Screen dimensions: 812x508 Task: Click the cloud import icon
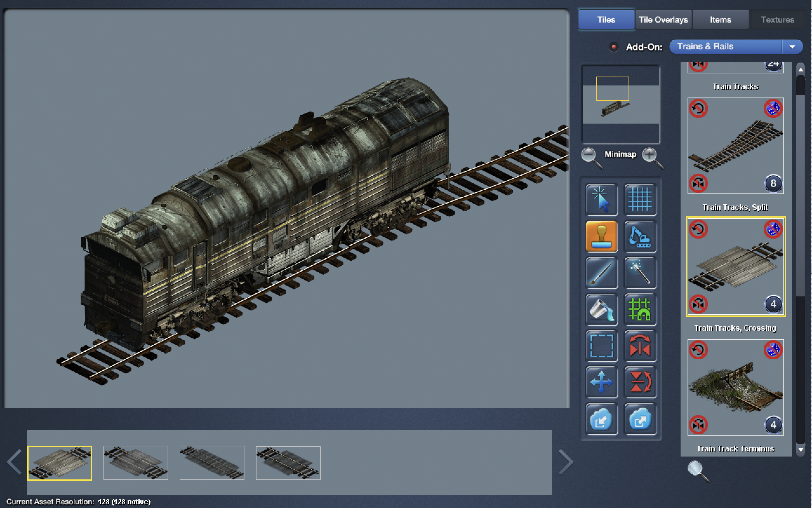602,419
